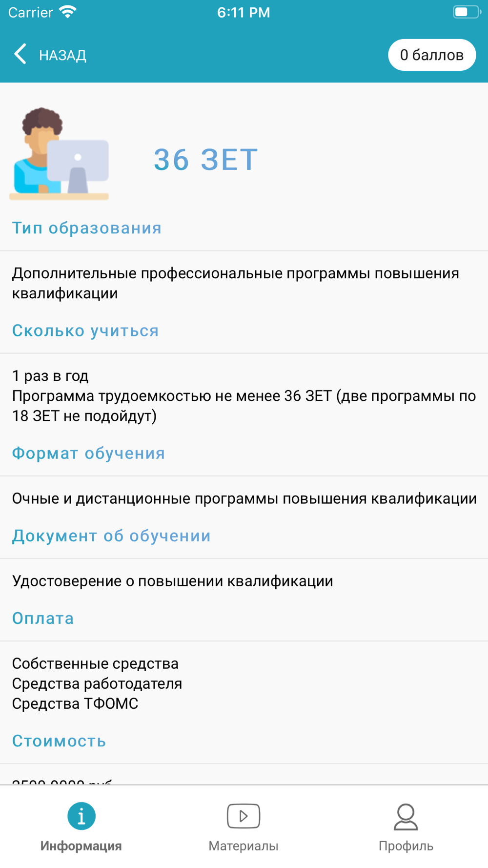The width and height of the screenshot is (488, 868).
Task: Tap the battery status icon
Action: click(x=467, y=12)
